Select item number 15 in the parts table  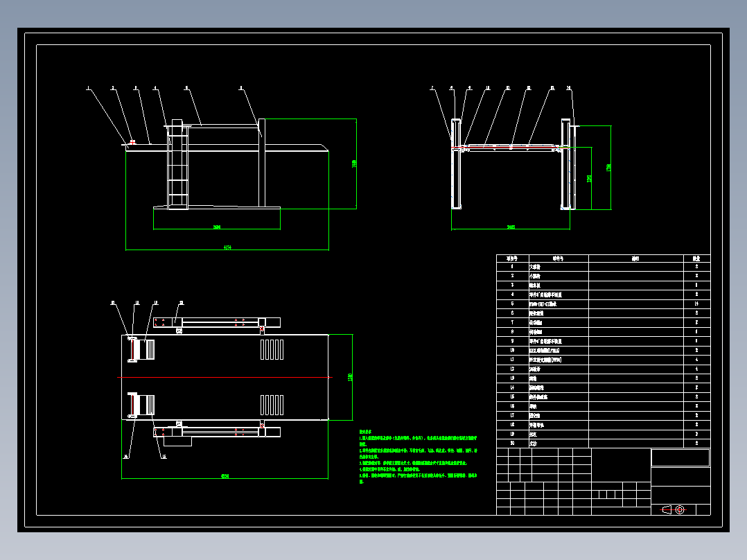click(512, 396)
